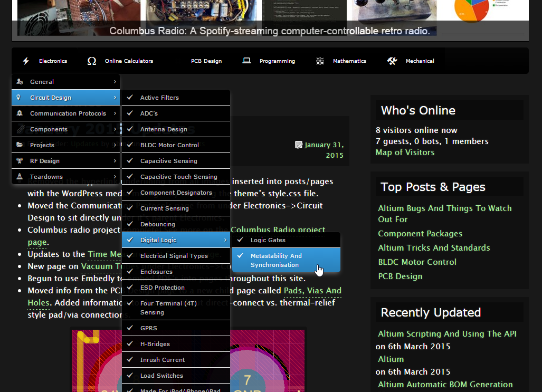Expand the General submenu arrow

click(x=115, y=82)
